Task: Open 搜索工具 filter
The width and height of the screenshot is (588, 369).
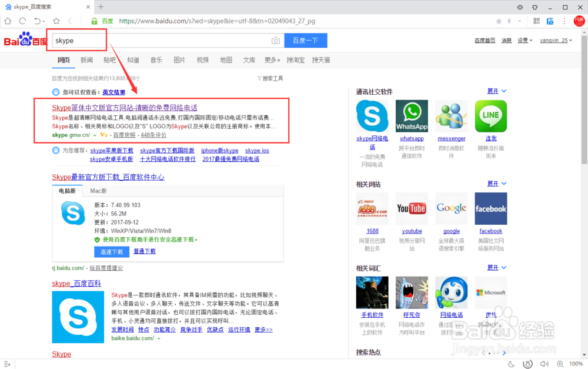Action: coord(270,78)
